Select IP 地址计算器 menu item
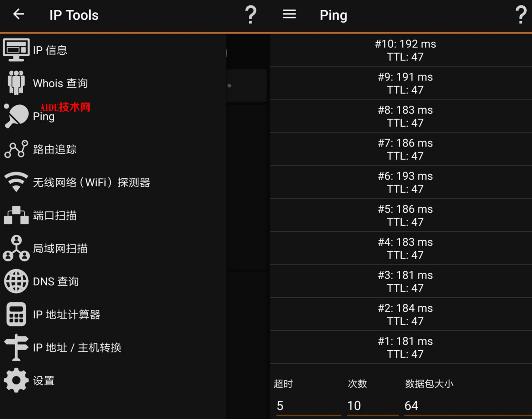 [x=66, y=315]
